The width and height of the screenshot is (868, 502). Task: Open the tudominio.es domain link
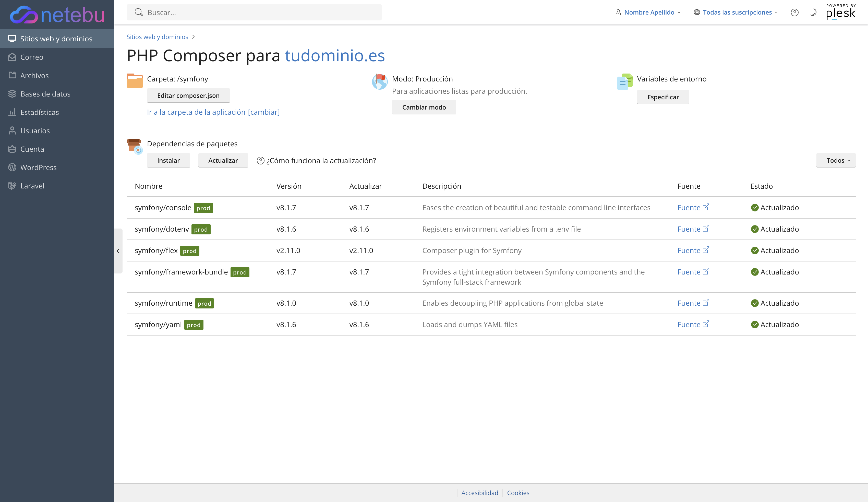click(335, 55)
